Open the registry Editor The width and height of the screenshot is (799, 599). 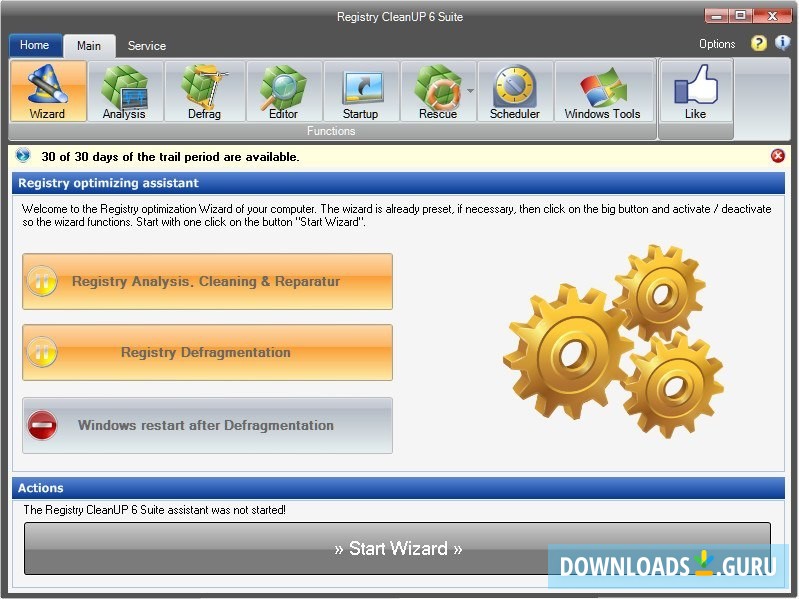284,91
